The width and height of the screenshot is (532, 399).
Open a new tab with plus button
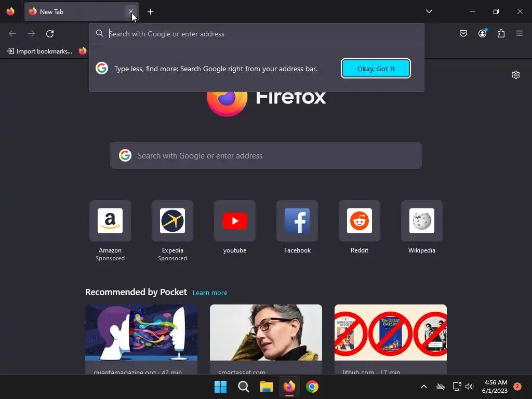coord(150,12)
